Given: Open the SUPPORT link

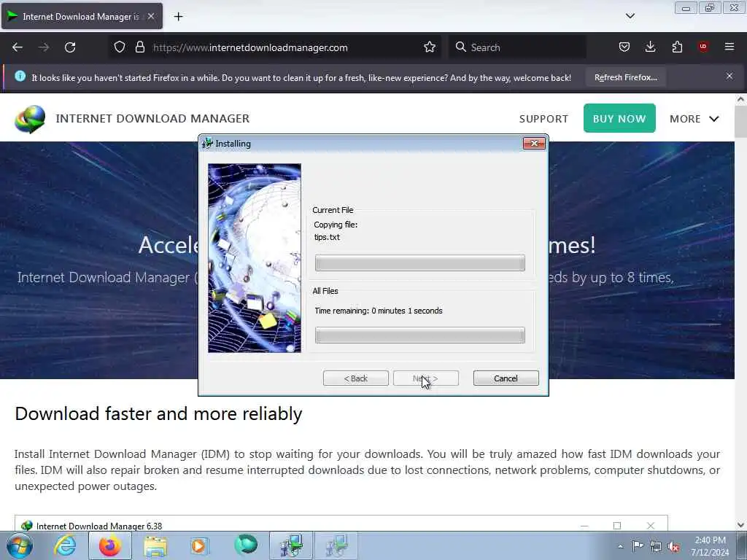Looking at the screenshot, I should 543,119.
